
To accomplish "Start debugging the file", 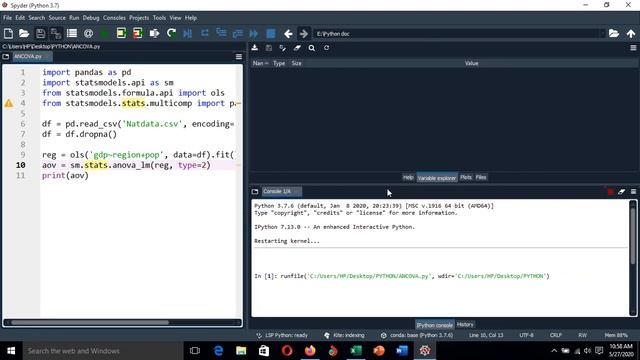I will click(x=188, y=33).
